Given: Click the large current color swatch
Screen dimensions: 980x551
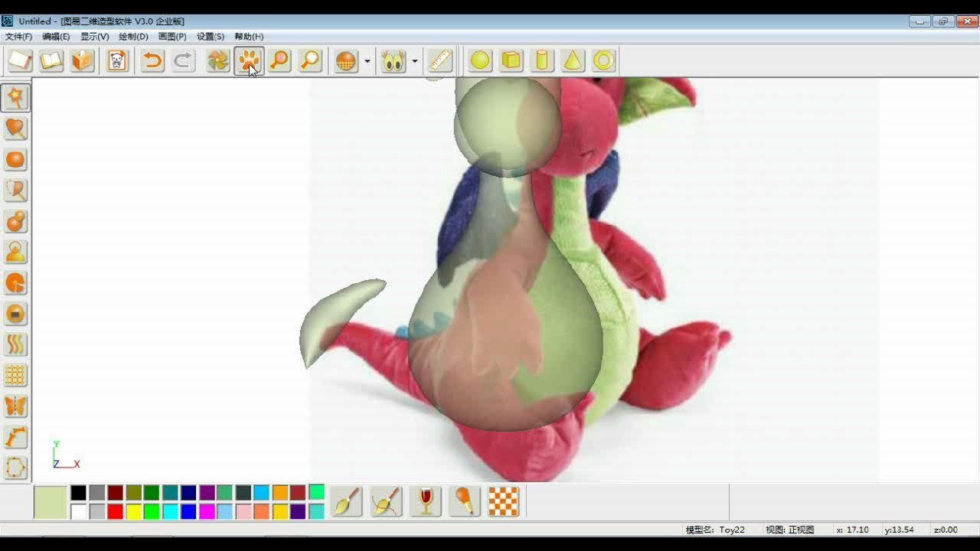Looking at the screenshot, I should [51, 502].
